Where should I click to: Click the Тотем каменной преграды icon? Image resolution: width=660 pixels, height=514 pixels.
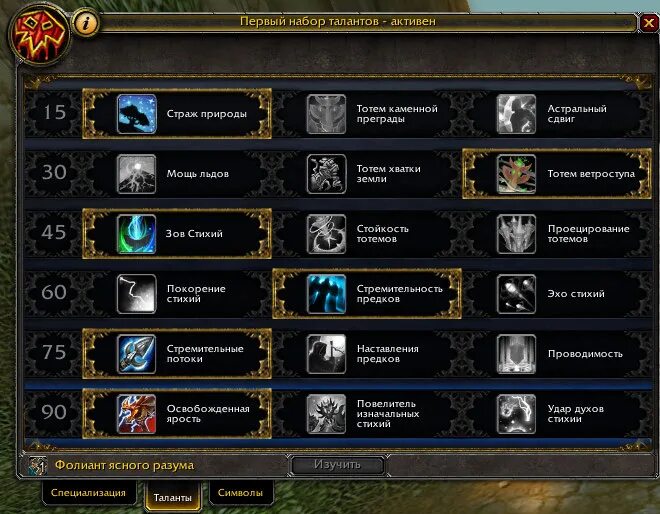[326, 114]
